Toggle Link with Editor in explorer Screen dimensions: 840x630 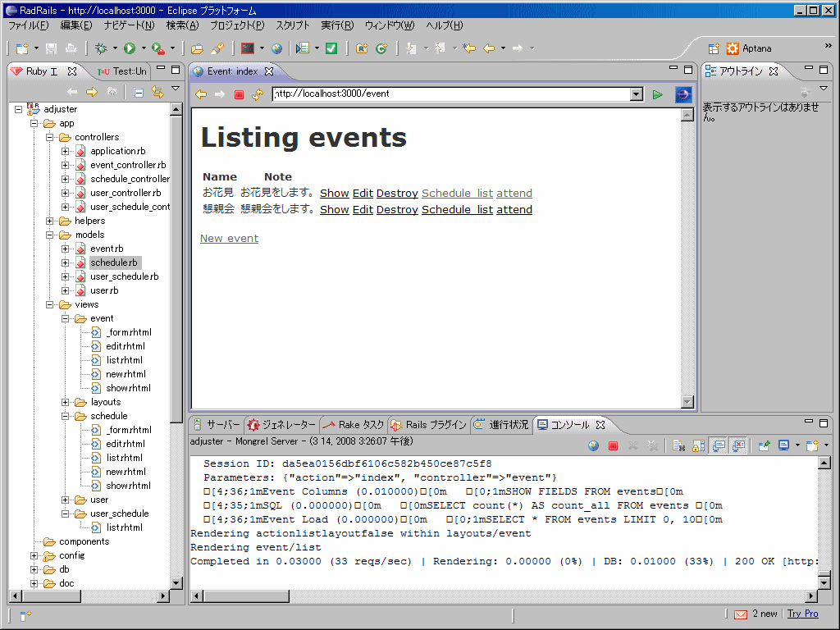point(157,92)
